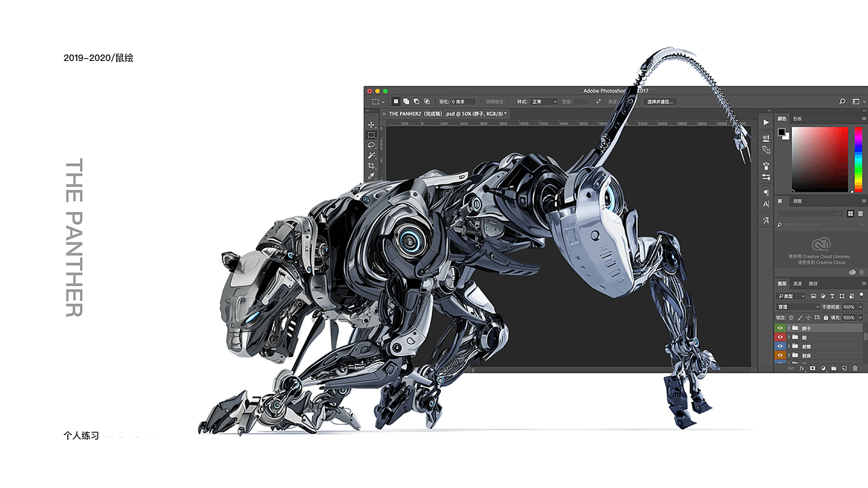Open the tool preset picker dropdown
Image resolution: width=868 pixels, height=488 pixels.
[x=378, y=101]
